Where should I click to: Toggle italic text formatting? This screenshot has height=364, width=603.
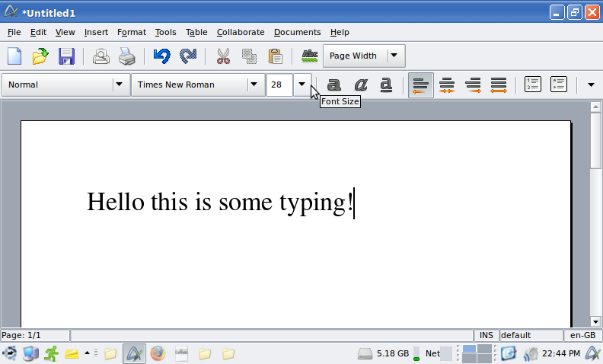coord(360,85)
